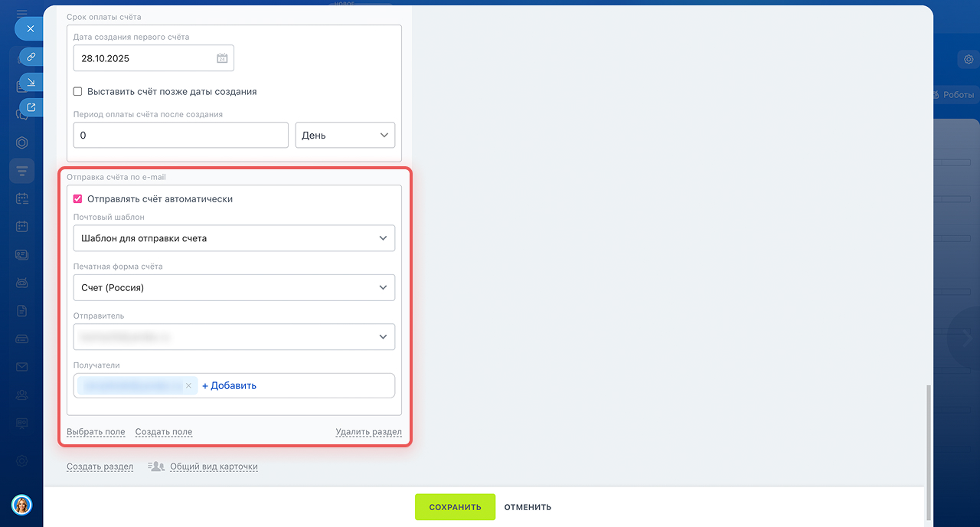The image size is (980, 527).
Task: Open the 'Счет (Россия)' print form dropdown
Action: (x=234, y=288)
